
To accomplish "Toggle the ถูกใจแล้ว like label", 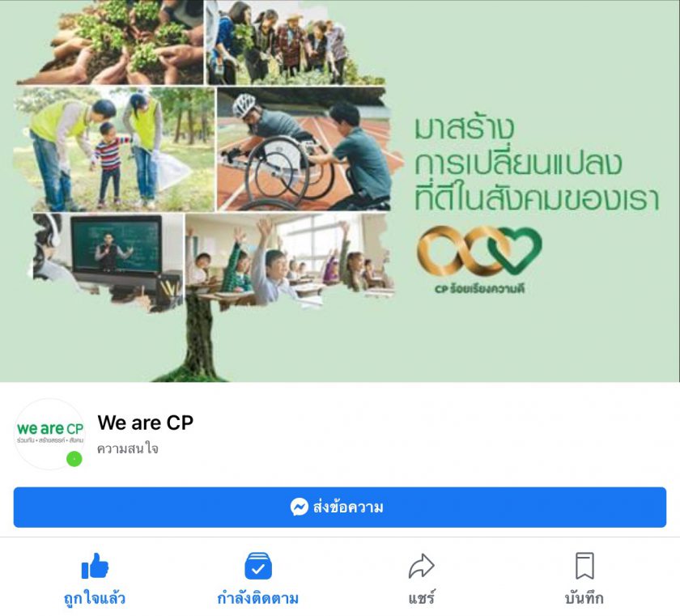I will point(95,599).
